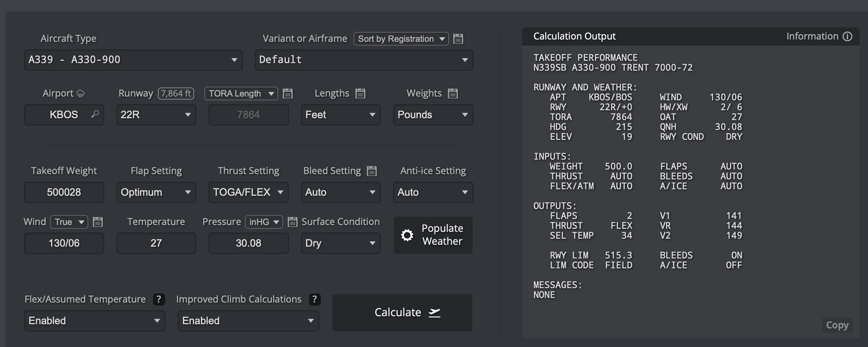Click the Takeoff Weight input field
The height and width of the screenshot is (347, 868).
click(x=64, y=192)
